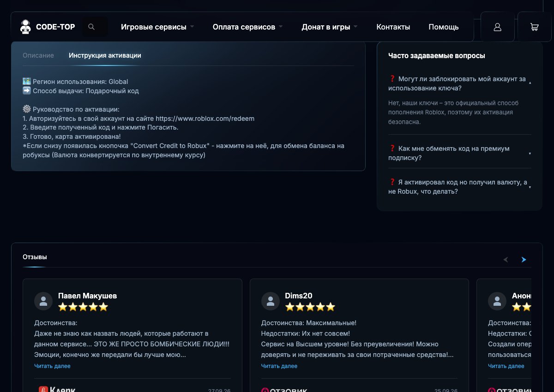Image resolution: width=554 pixels, height=392 pixels.
Task: Open the Контакты menu item
Action: (393, 27)
